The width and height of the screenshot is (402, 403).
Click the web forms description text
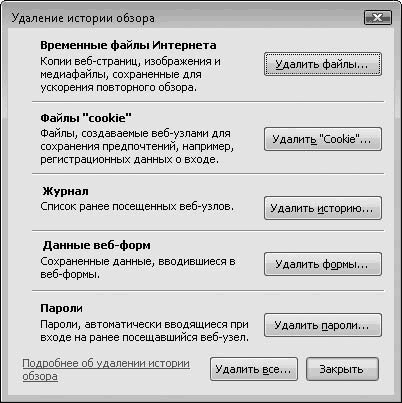138,268
